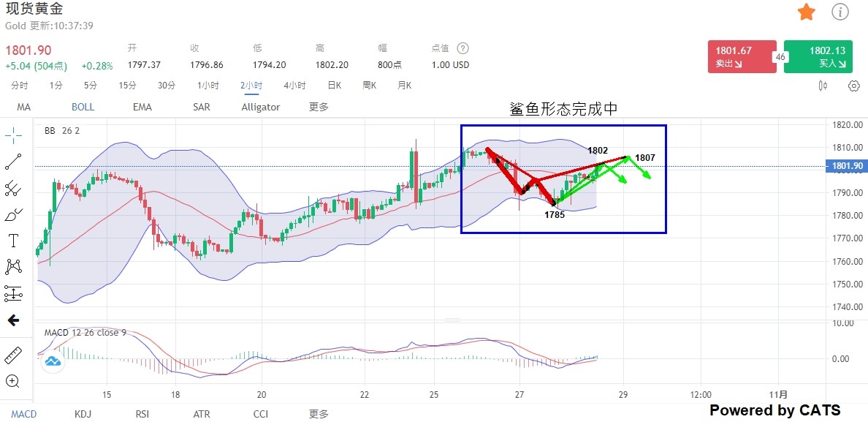Toggle the MA indicator overlay
The width and height of the screenshot is (868, 422).
click(x=24, y=107)
